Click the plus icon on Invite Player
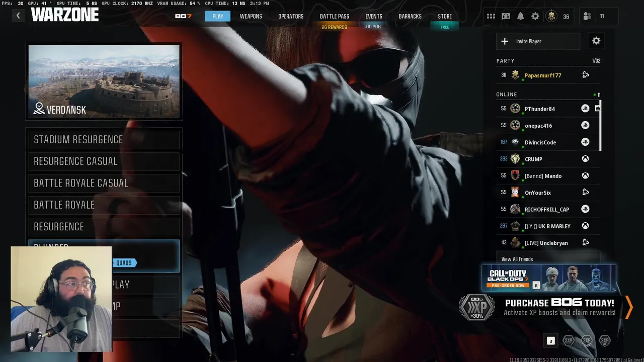 [505, 41]
